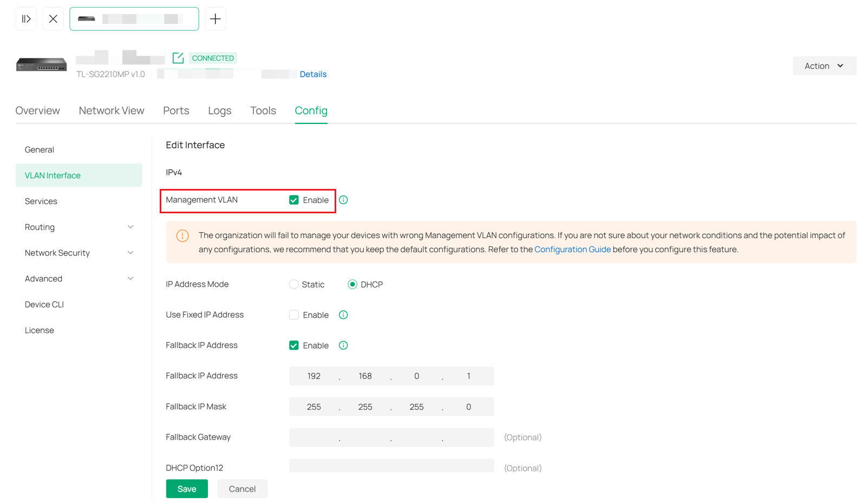
Task: Select Static IP address mode
Action: (294, 284)
